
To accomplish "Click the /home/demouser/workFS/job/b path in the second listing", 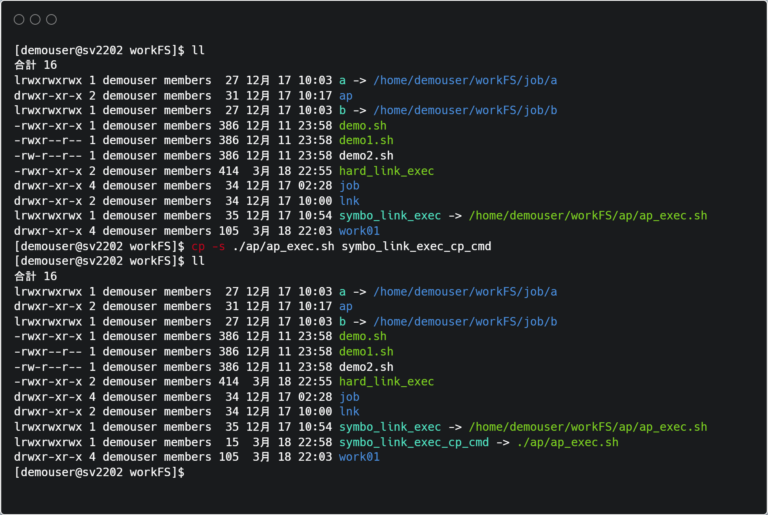I will pyautogui.click(x=465, y=322).
